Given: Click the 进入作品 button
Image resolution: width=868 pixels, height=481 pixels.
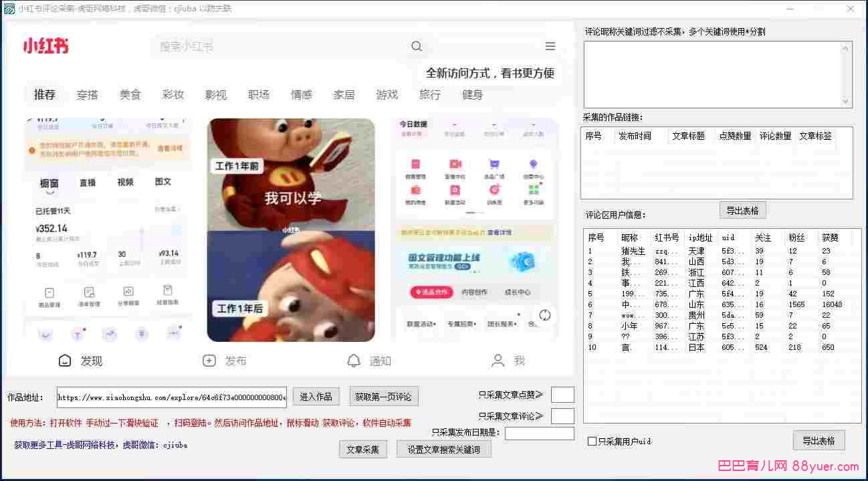Looking at the screenshot, I should [316, 396].
